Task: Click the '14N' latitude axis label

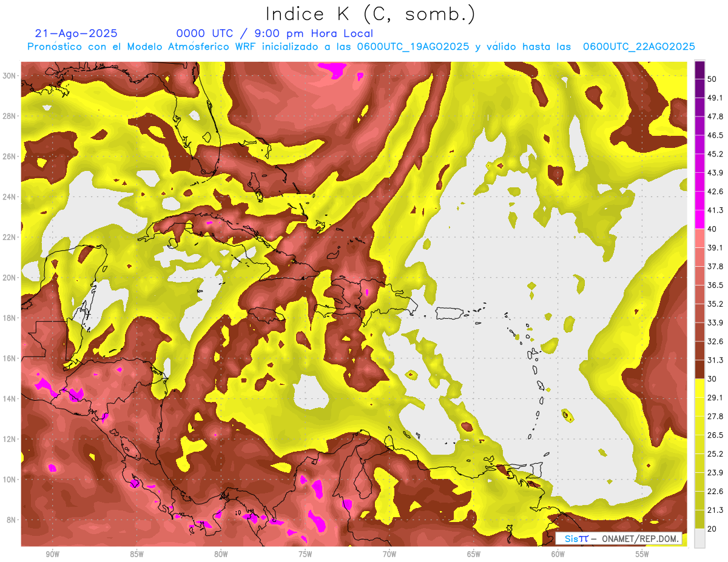Action: 10,399
